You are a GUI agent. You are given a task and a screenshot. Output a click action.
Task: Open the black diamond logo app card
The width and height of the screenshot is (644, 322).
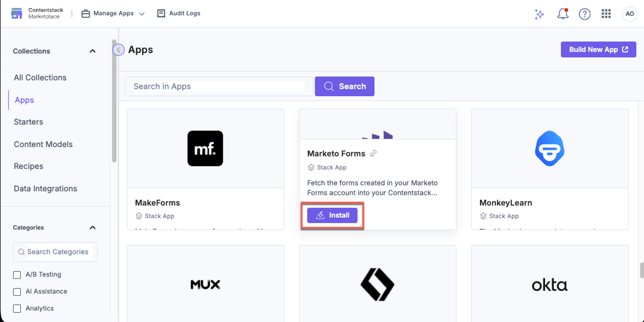click(x=378, y=284)
